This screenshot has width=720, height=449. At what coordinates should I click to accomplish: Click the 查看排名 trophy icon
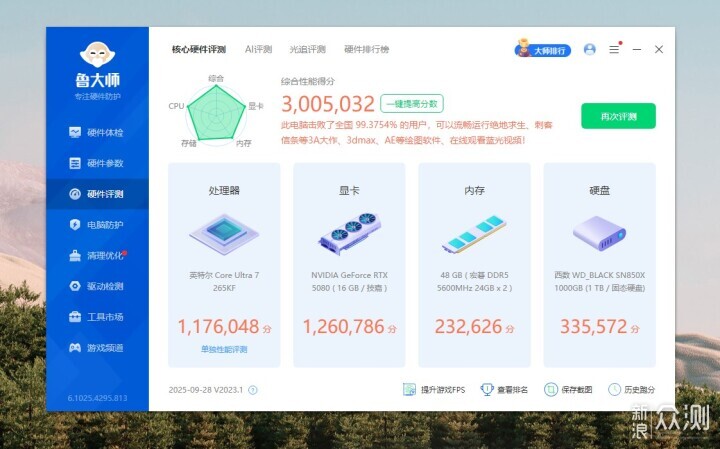[x=487, y=390]
